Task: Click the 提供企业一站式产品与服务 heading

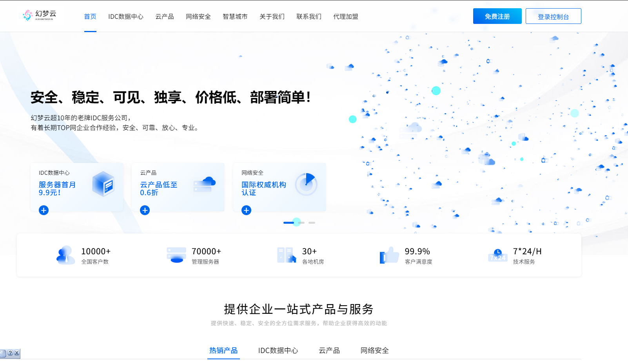Action: [299, 309]
